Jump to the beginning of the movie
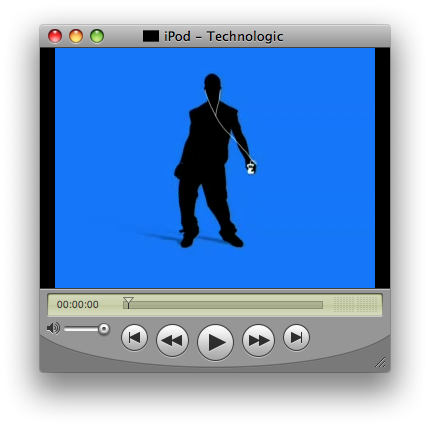 point(134,338)
